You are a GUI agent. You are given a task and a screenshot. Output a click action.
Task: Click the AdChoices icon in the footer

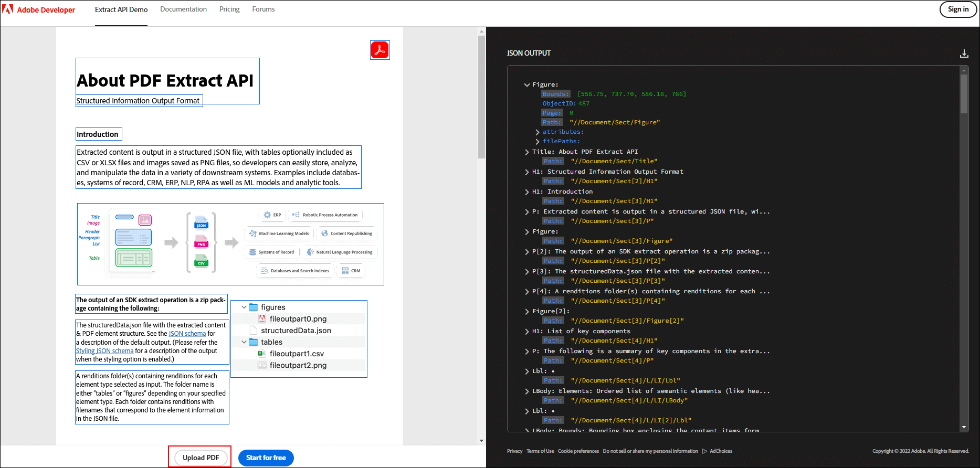(x=705, y=451)
